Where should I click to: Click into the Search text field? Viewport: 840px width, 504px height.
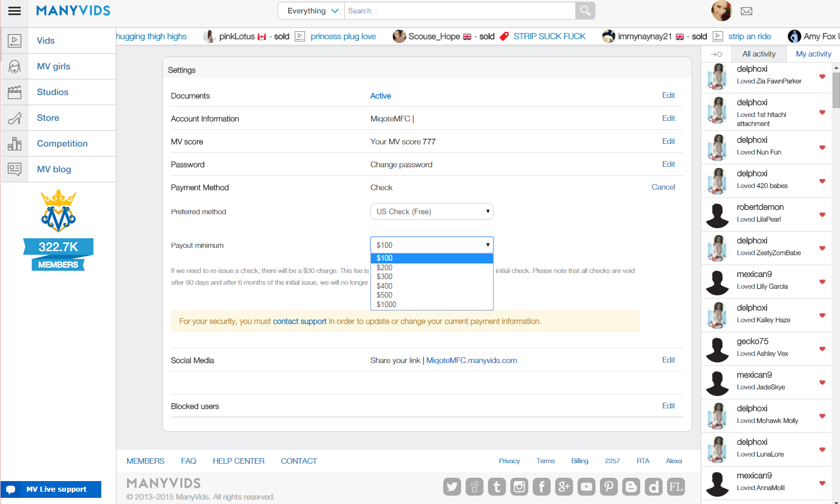coord(459,11)
